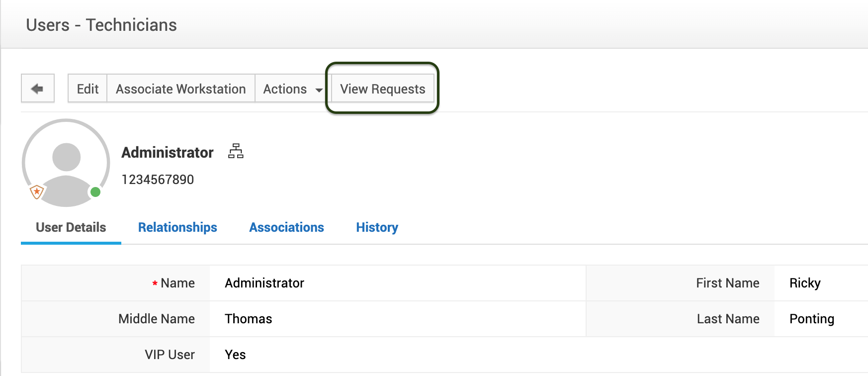
Task: Click the VIP User value Yes
Action: click(x=235, y=355)
